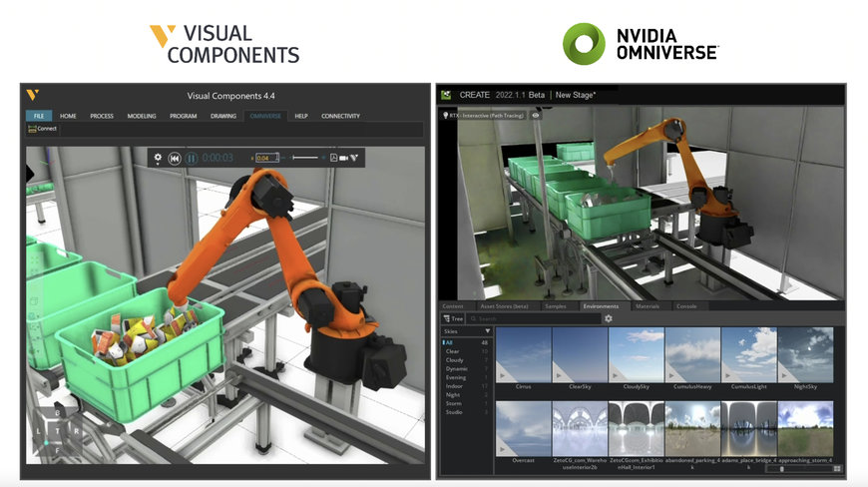Click the video recording camera icon
This screenshot has height=487, width=868.
pyautogui.click(x=344, y=158)
